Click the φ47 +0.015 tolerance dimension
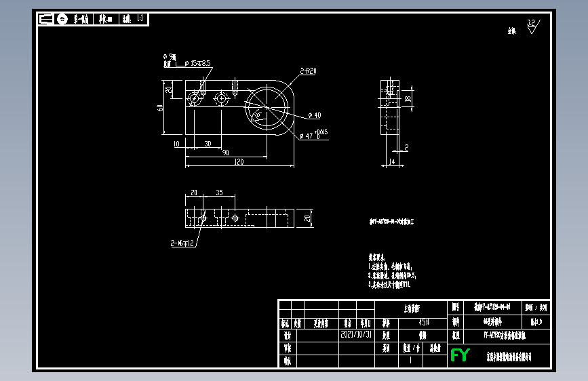This screenshot has height=381, width=588. coord(314,135)
